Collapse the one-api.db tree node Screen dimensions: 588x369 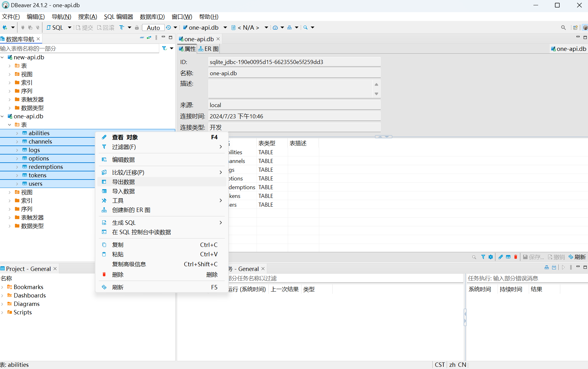(x=2, y=116)
